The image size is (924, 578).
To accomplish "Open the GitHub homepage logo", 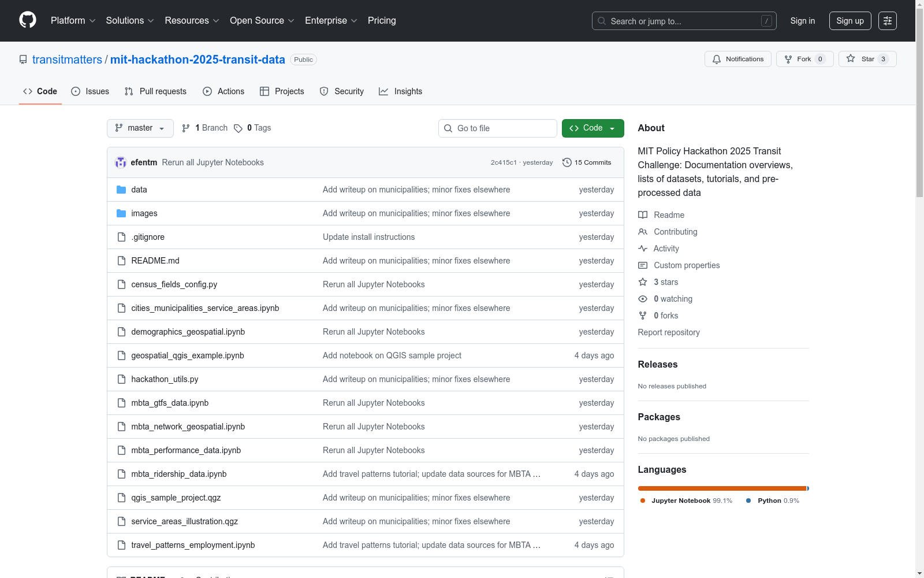I will [x=28, y=20].
